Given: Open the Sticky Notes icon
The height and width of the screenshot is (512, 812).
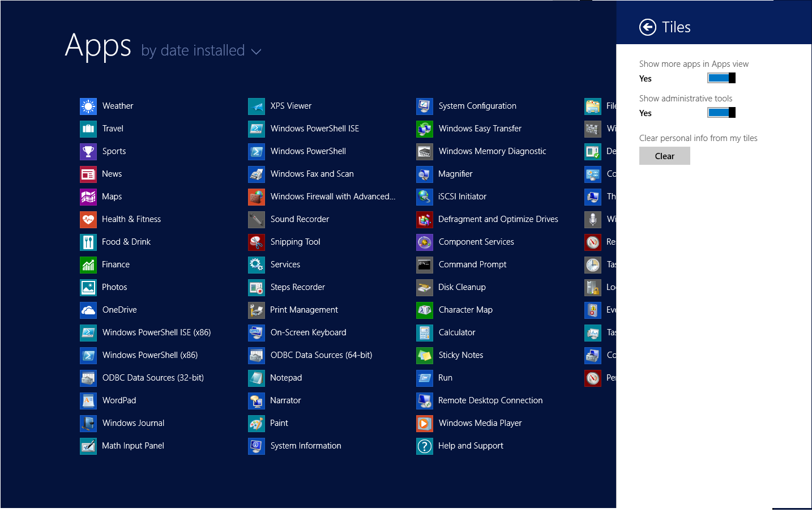Looking at the screenshot, I should [425, 355].
